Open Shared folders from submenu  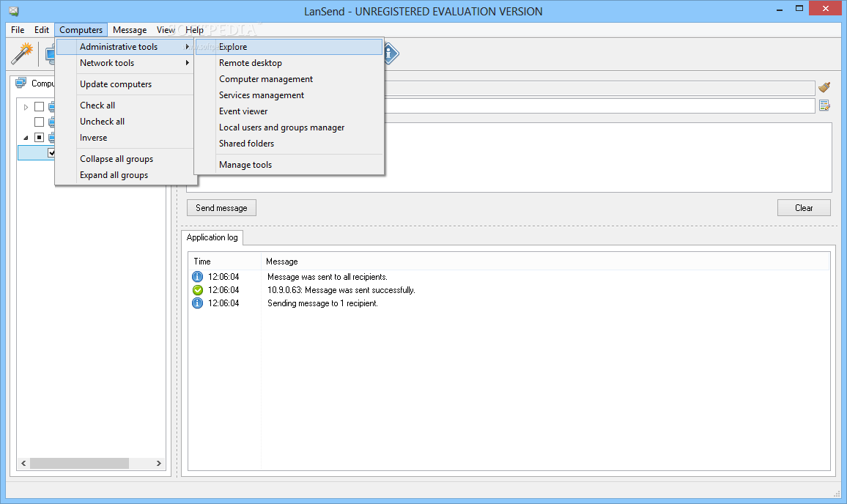(289, 144)
